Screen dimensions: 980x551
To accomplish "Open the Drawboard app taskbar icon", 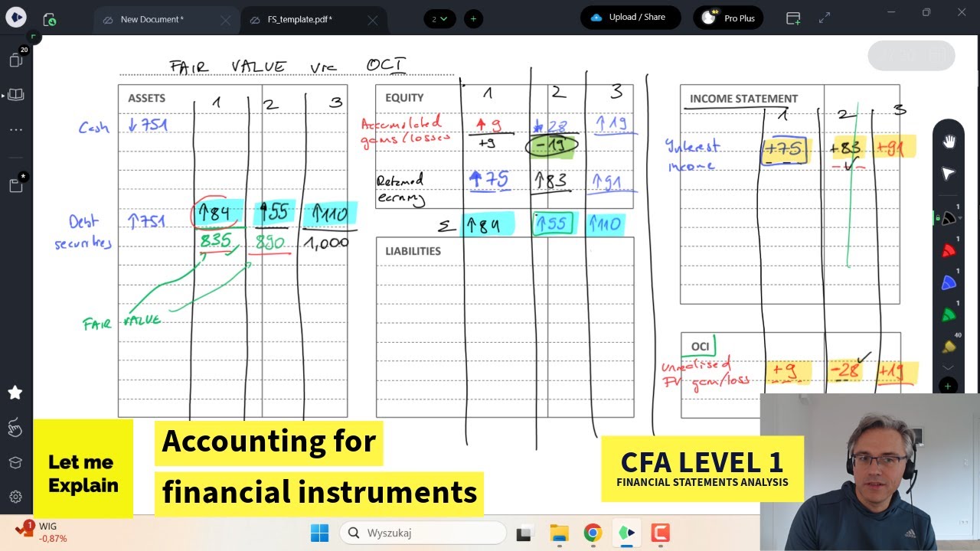I will (626, 533).
